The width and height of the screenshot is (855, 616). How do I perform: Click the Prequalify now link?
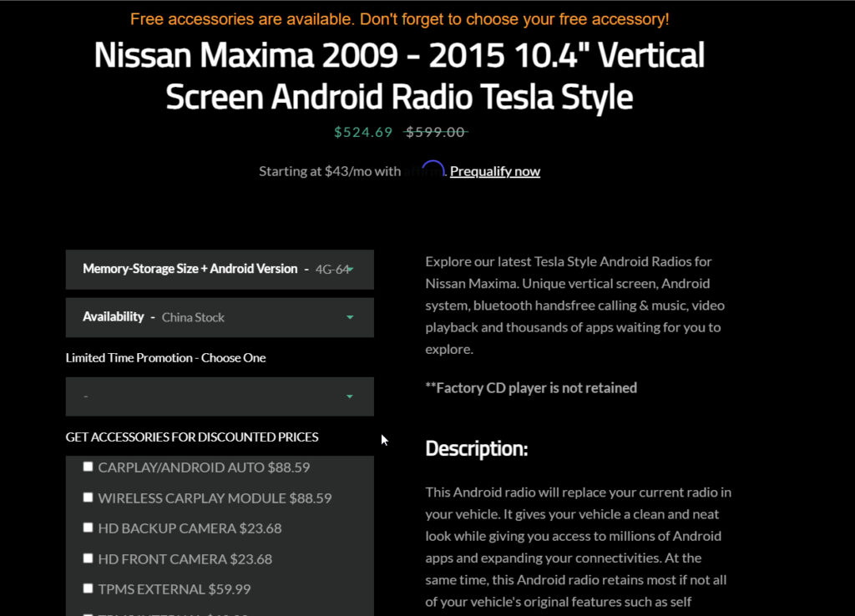pyautogui.click(x=494, y=171)
